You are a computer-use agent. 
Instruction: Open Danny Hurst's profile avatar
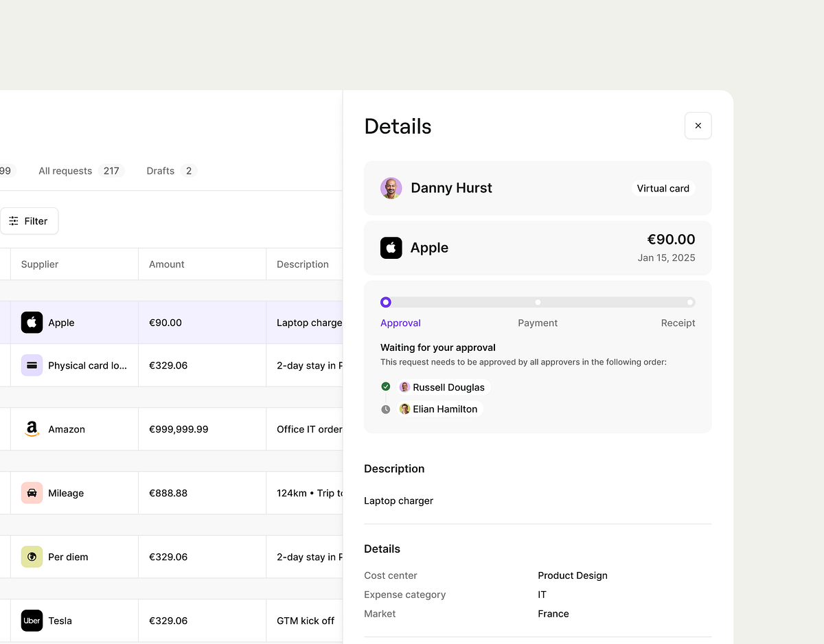coord(391,187)
